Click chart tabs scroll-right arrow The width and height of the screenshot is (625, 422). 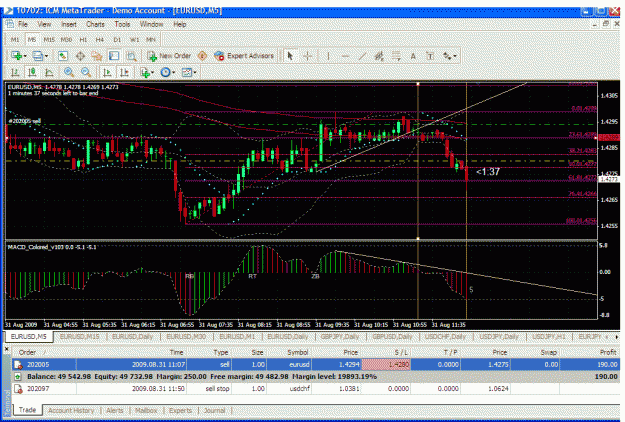coord(617,337)
